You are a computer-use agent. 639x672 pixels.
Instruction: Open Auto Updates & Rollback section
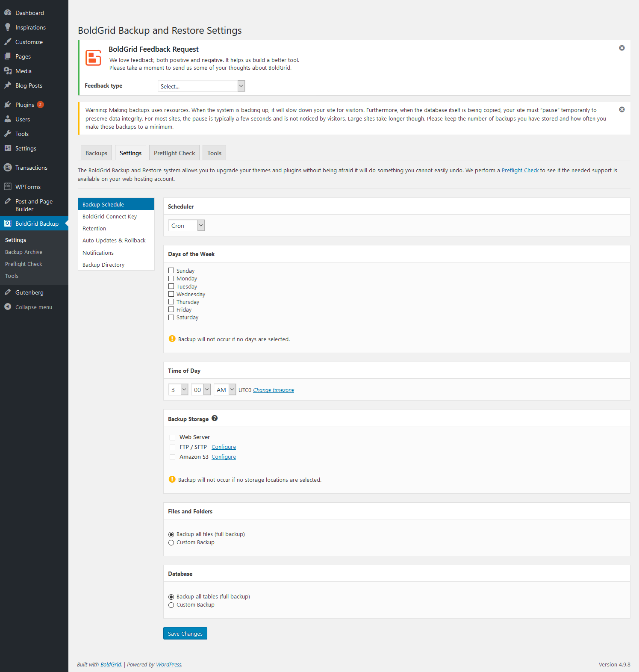(x=116, y=240)
